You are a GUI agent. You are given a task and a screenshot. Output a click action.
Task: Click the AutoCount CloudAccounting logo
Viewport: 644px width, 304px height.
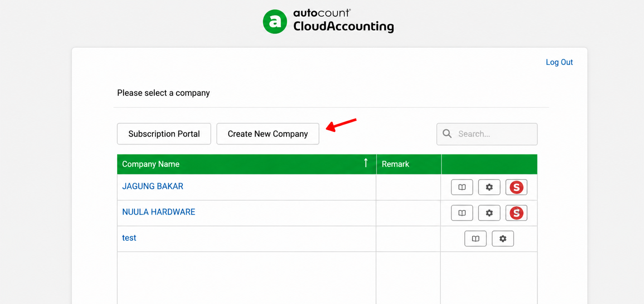tap(329, 21)
